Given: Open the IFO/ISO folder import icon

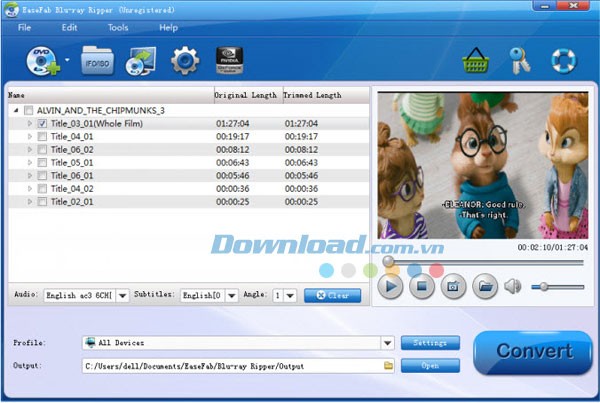Looking at the screenshot, I should [x=97, y=62].
